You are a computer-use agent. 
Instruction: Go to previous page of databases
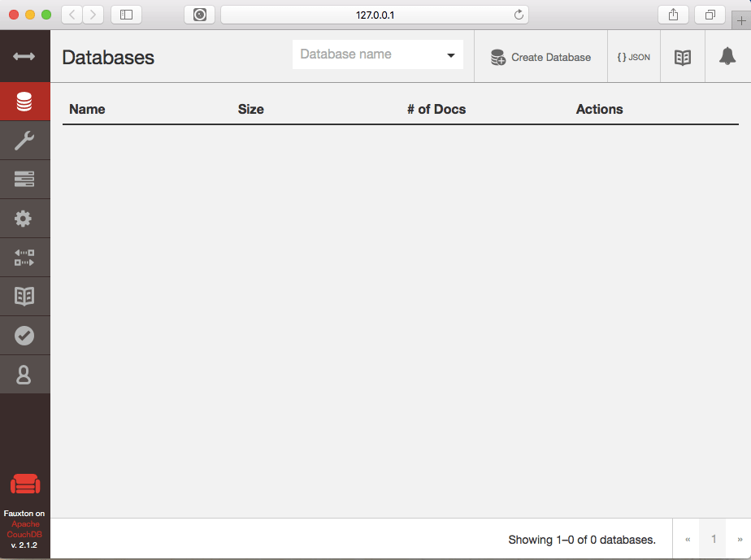coord(688,539)
